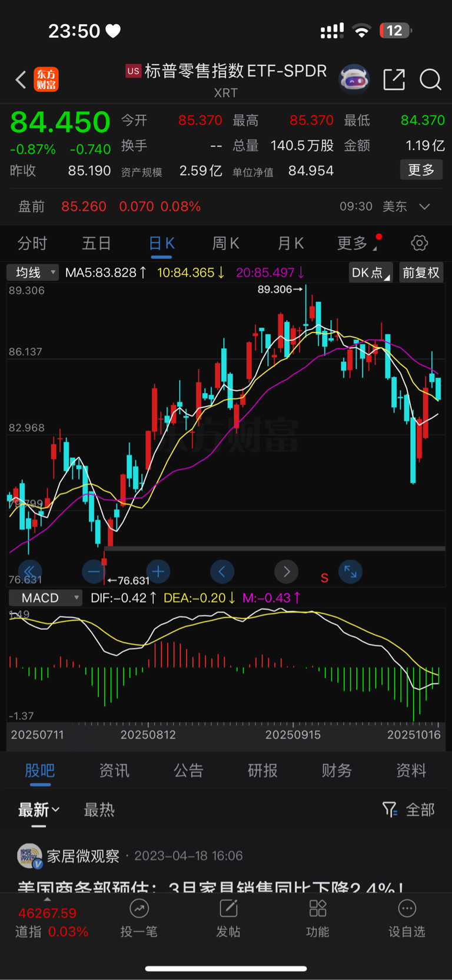This screenshot has height=980, width=452.
Task: Open filter funnel icon beside 全部
Action: [390, 810]
